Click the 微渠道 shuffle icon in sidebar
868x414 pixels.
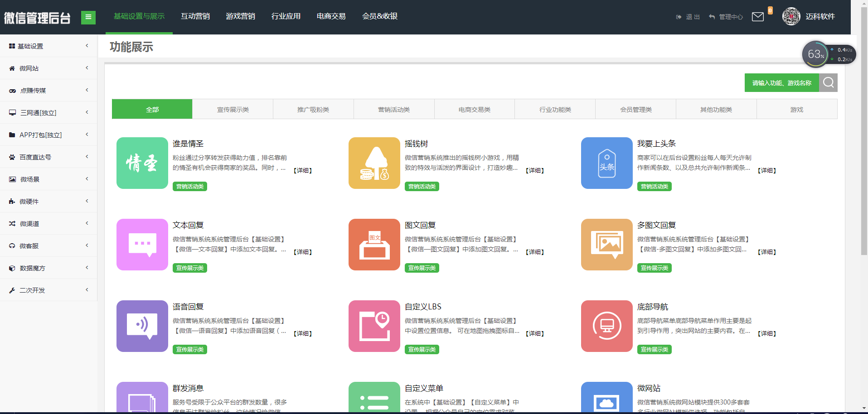click(x=12, y=224)
